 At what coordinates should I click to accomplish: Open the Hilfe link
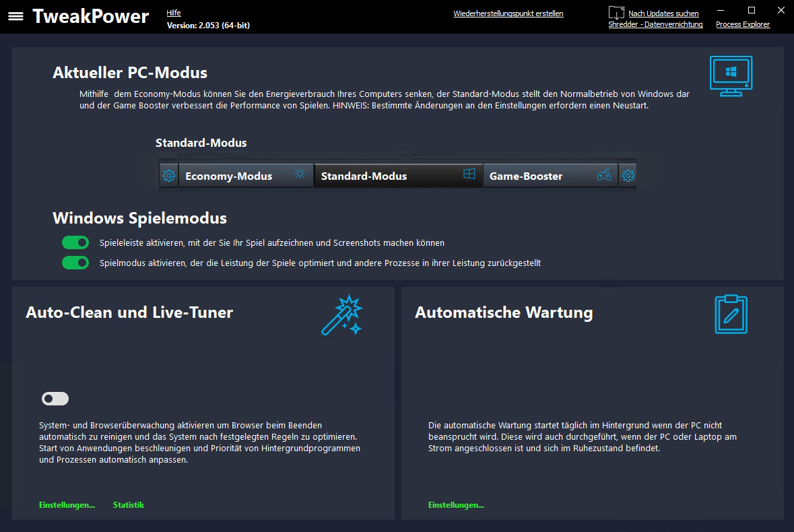point(174,13)
